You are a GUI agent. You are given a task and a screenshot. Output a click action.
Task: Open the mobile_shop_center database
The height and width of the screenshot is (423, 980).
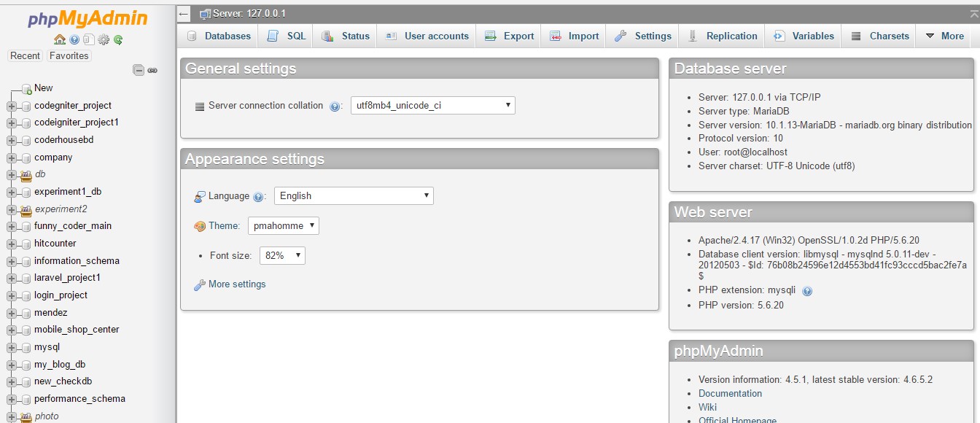click(x=77, y=330)
